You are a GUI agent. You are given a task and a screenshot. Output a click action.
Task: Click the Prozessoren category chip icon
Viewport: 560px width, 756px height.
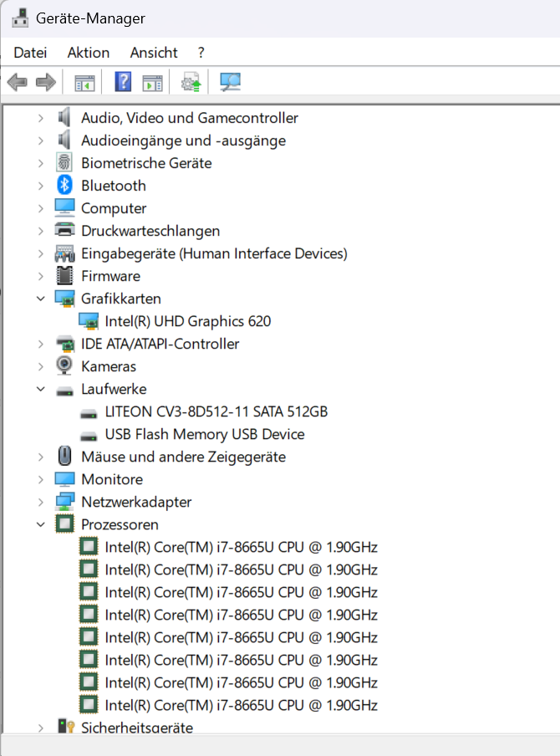point(64,524)
